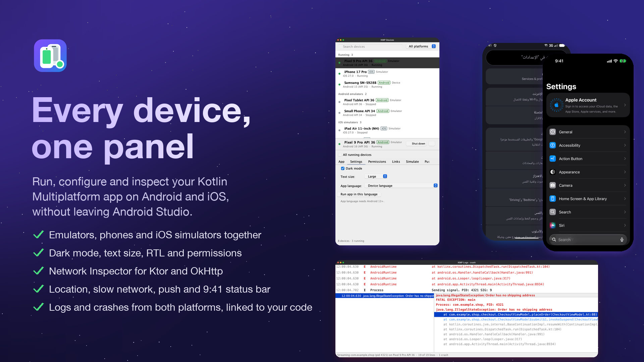Open General settings icon on iPhone

(552, 132)
